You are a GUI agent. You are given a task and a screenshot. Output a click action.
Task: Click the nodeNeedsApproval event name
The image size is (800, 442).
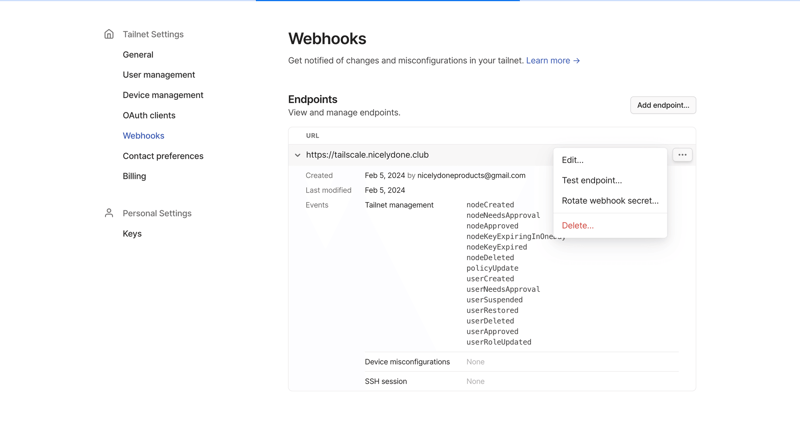[503, 215]
